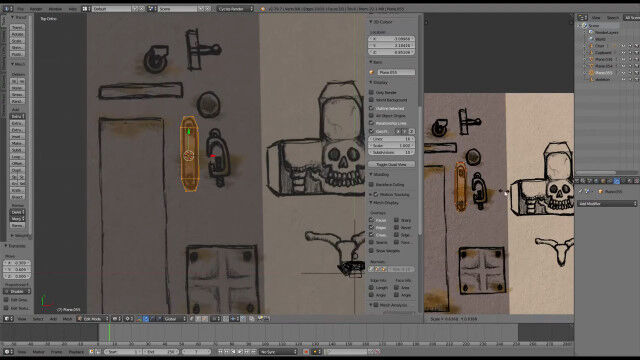Disable the Outline Selected checkbox

[x=371, y=108]
